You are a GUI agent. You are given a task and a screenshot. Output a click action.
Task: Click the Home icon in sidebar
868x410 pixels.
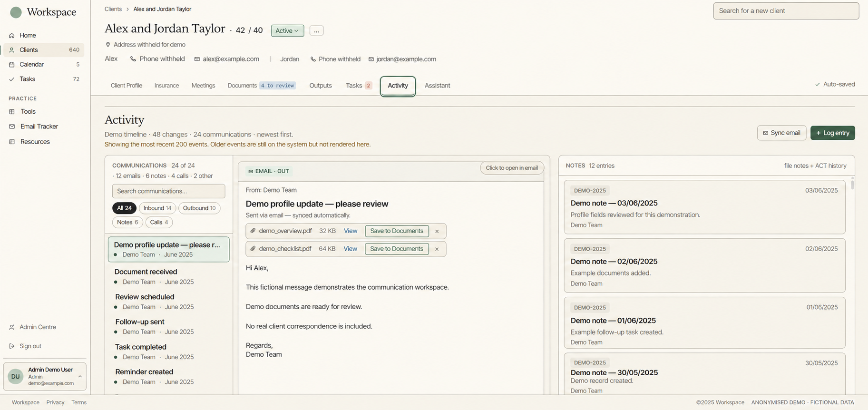12,36
